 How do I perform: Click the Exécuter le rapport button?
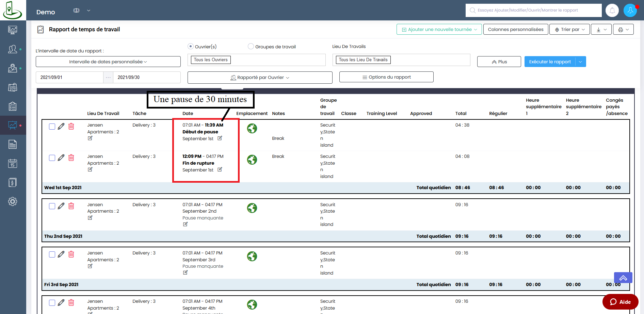point(550,62)
